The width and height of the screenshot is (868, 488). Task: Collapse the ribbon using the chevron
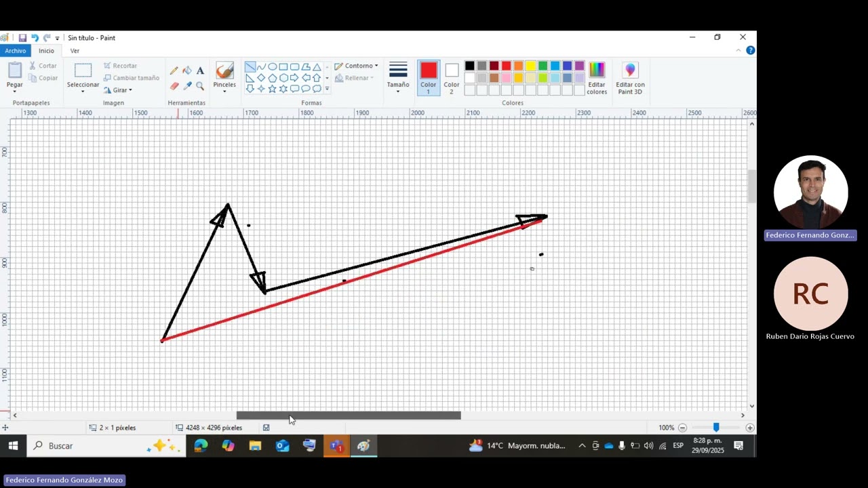pos(738,50)
